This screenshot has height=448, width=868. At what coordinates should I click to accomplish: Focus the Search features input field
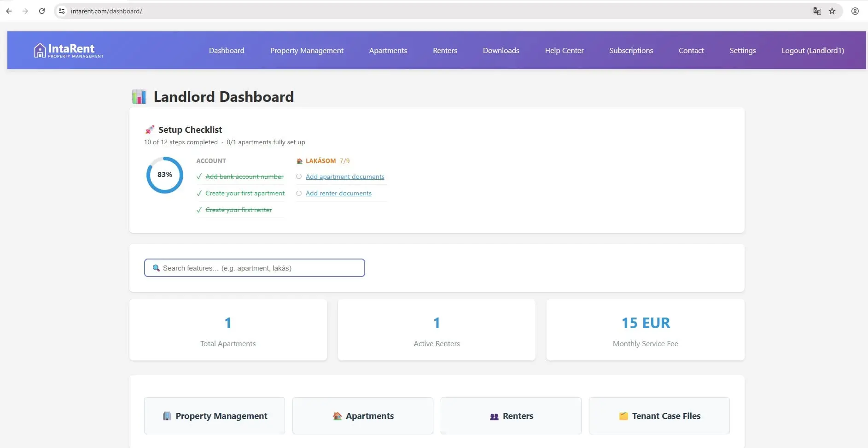[255, 268]
